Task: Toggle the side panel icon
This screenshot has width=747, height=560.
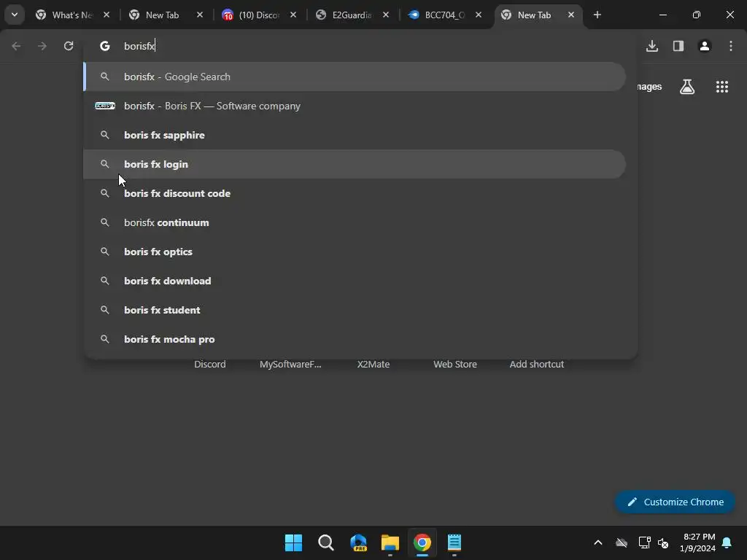Action: pyautogui.click(x=678, y=46)
